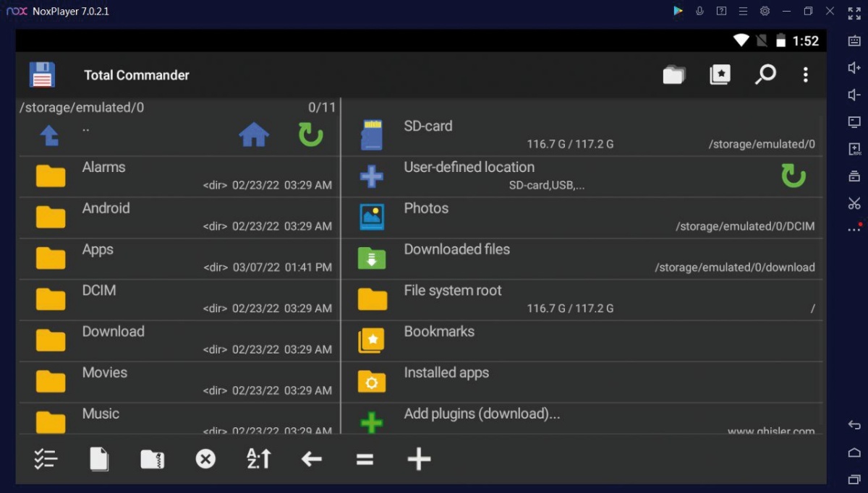
Task: Open the Music folder
Action: click(x=179, y=419)
